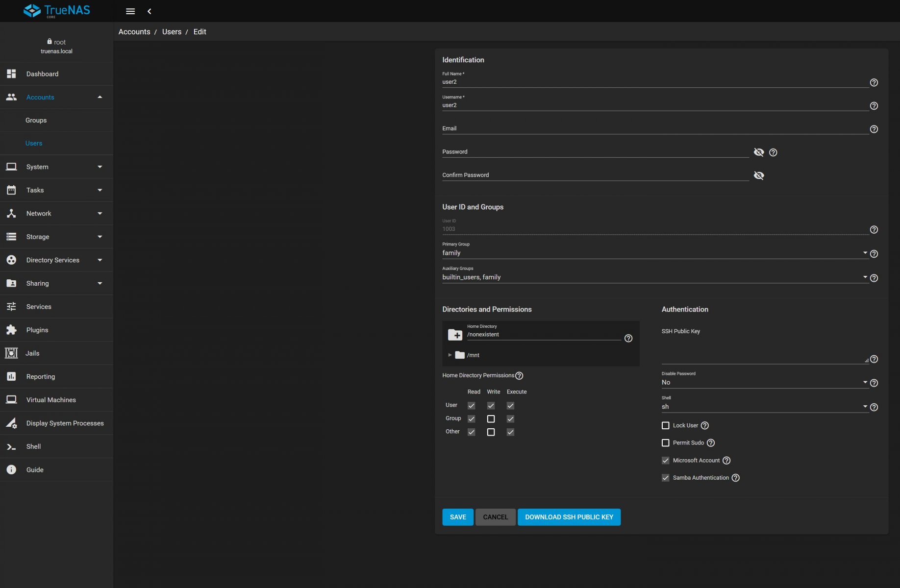
Task: Toggle Group Execute permission checkbox
Action: pos(510,419)
